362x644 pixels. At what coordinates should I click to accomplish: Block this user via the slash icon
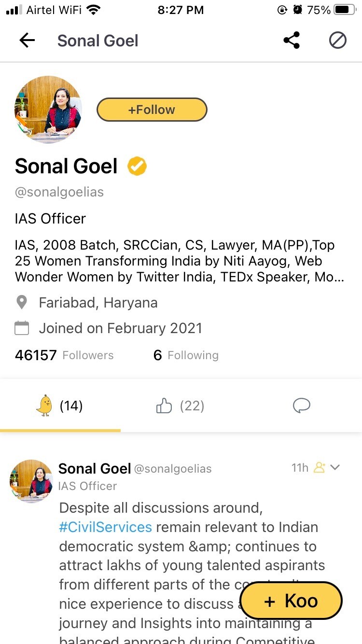point(338,41)
